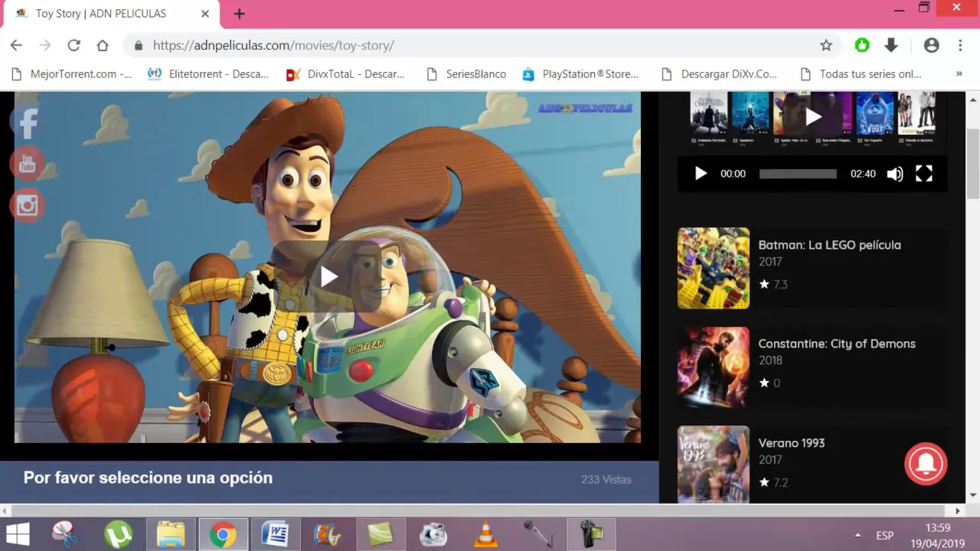Open the MejorTorrent.com bookmark
The image size is (980, 551).
(72, 74)
